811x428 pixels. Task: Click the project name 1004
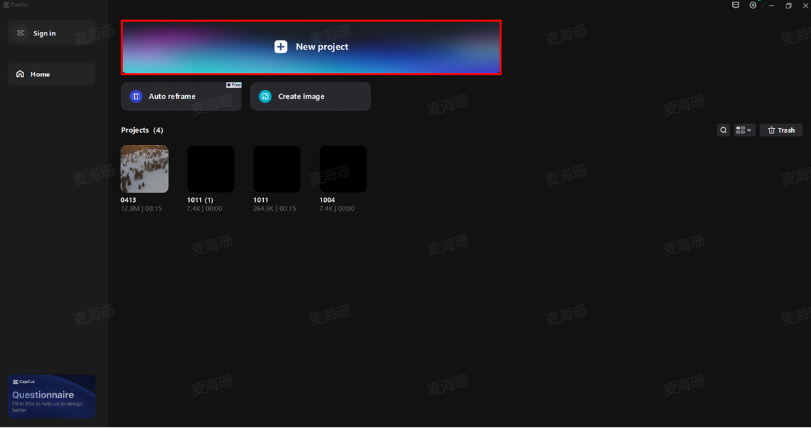click(x=327, y=200)
